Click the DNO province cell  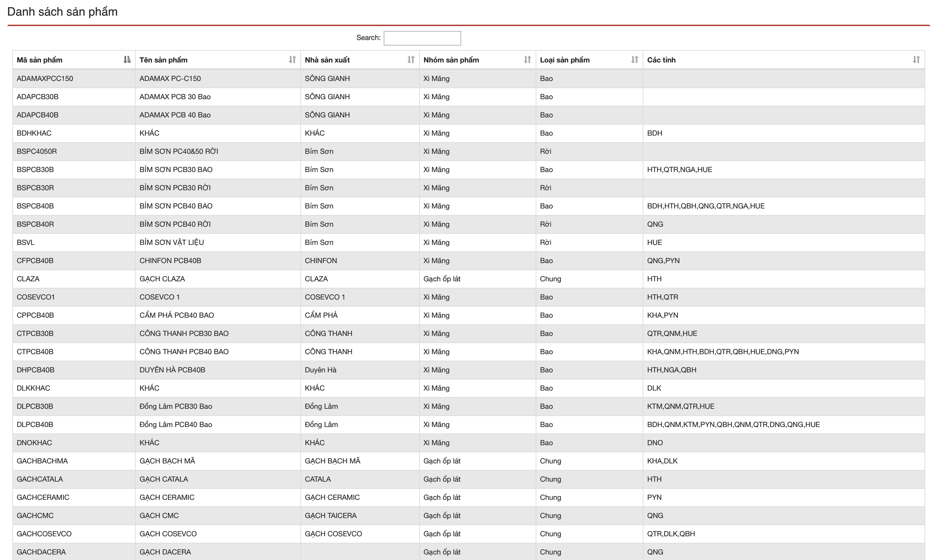pyautogui.click(x=784, y=443)
